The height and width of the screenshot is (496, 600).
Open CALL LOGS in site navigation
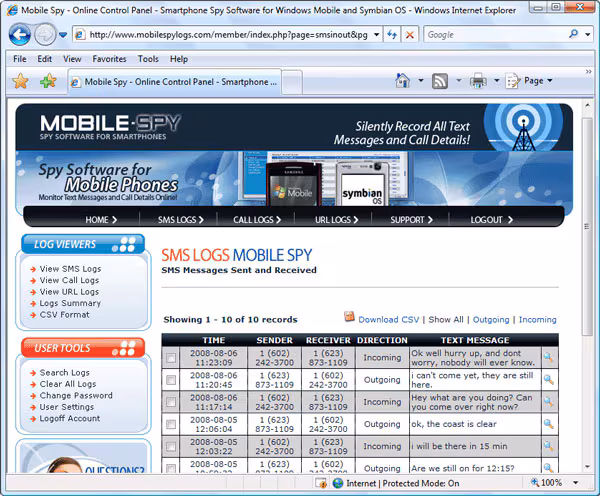[257, 220]
